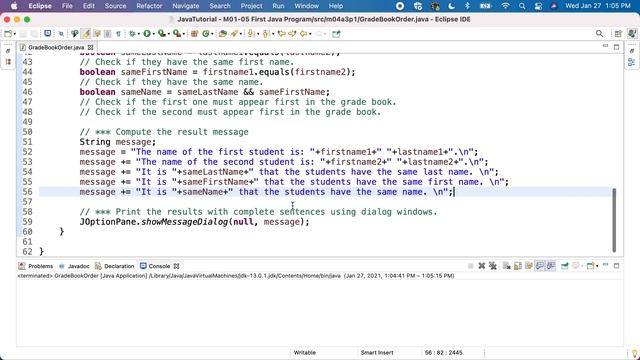
Task: Open the External Tools dropdown arrow
Action: (x=184, y=34)
